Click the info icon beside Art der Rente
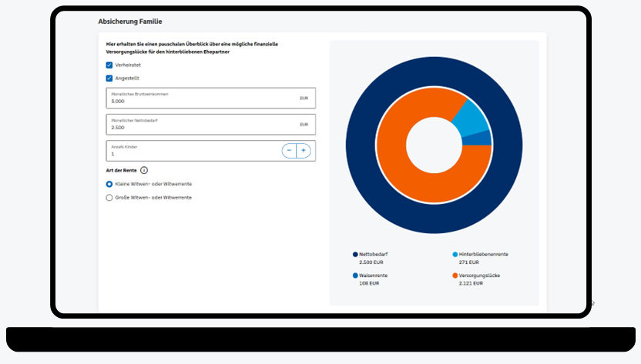The height and width of the screenshot is (364, 641). (144, 170)
